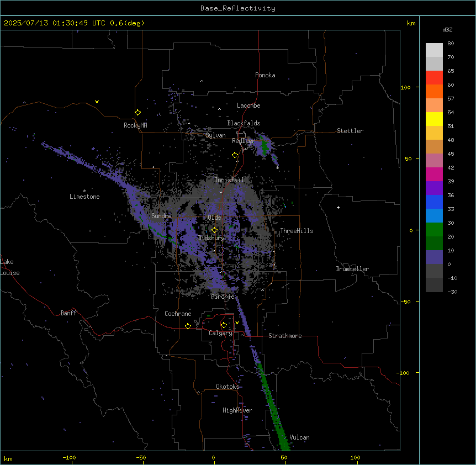
Task: Select the Olds label
Action: (x=214, y=218)
